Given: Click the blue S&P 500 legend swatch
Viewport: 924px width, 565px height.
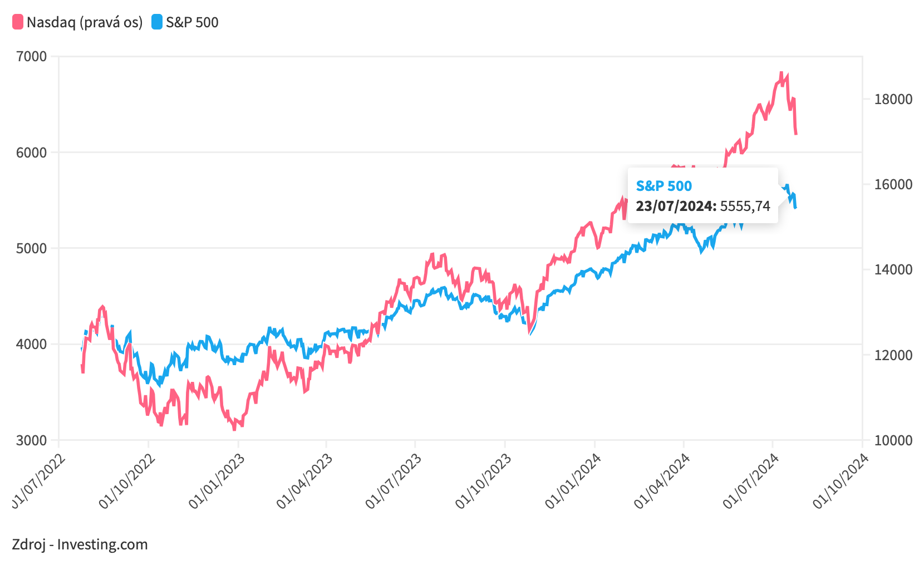Looking at the screenshot, I should tap(157, 22).
